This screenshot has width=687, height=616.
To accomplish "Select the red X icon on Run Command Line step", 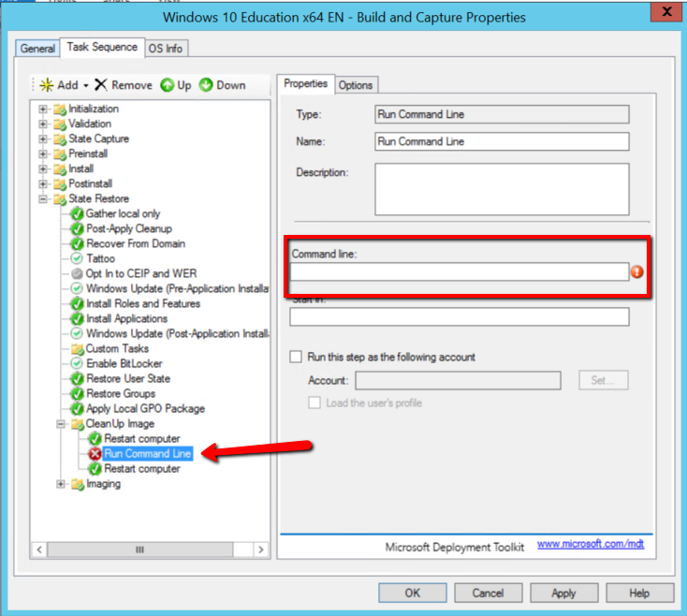I will [95, 454].
